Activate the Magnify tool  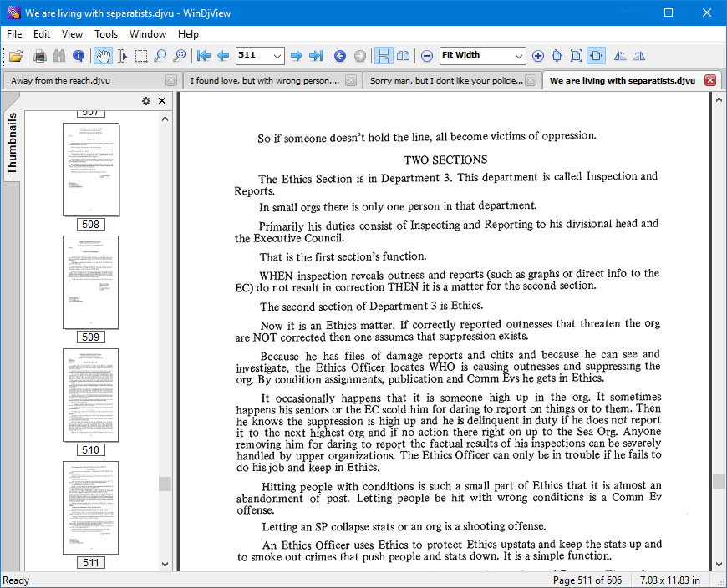(160, 56)
